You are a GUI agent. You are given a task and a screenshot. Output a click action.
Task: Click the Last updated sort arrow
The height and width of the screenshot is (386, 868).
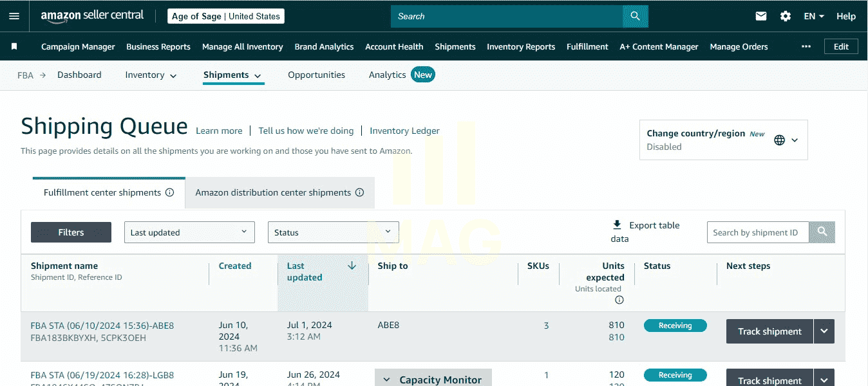(x=352, y=266)
